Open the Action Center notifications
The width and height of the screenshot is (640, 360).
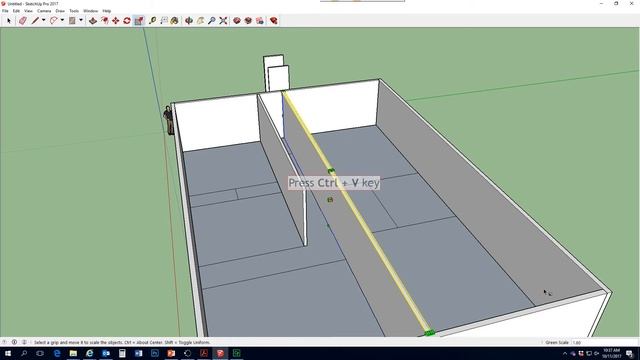(x=630, y=353)
